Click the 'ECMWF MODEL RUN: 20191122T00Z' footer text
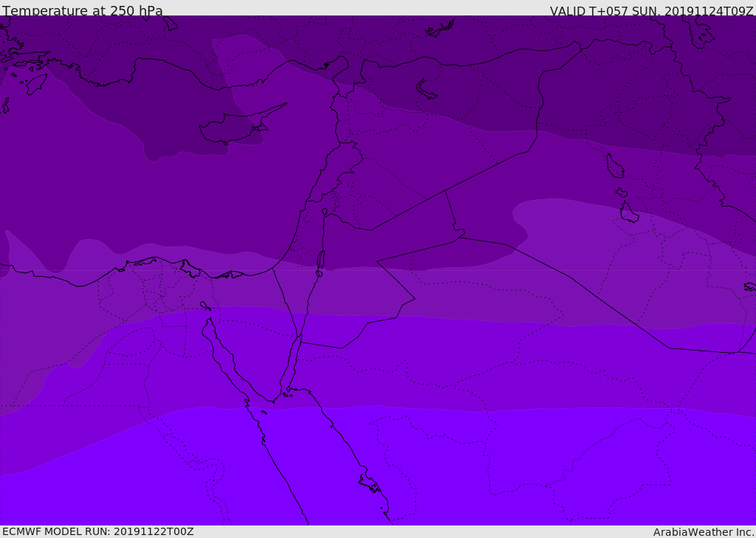Viewport: 756px width, 538px height. [98, 531]
